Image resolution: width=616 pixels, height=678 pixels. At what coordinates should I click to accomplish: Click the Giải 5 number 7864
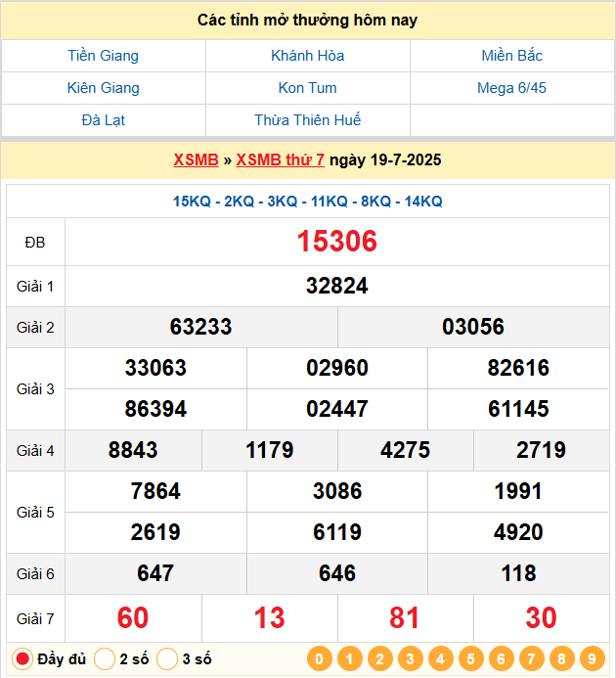pos(155,491)
